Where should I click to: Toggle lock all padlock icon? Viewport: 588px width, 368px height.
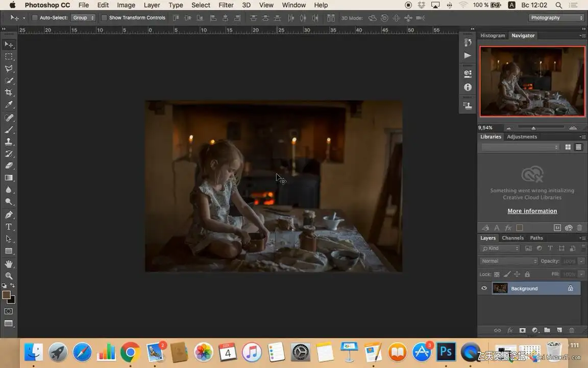pos(527,274)
